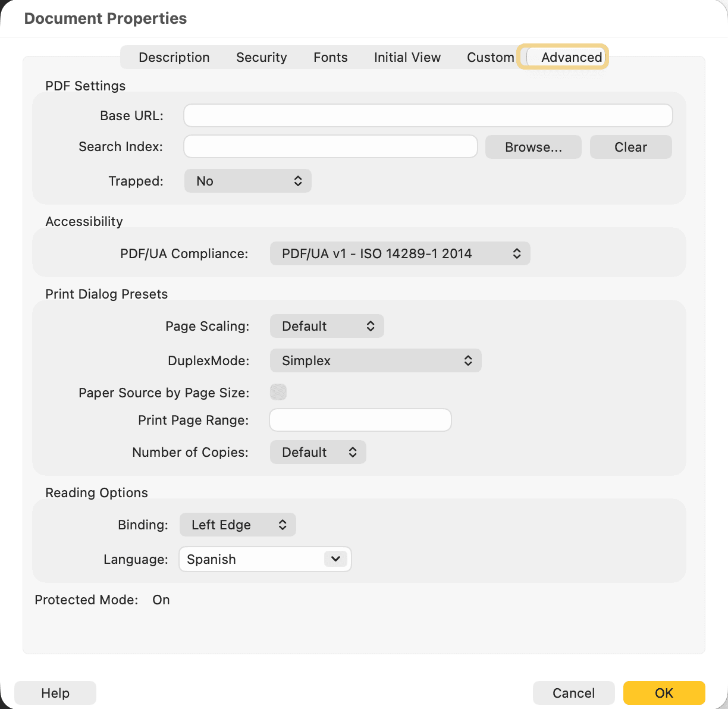Select the Fonts tab

pyautogui.click(x=331, y=57)
